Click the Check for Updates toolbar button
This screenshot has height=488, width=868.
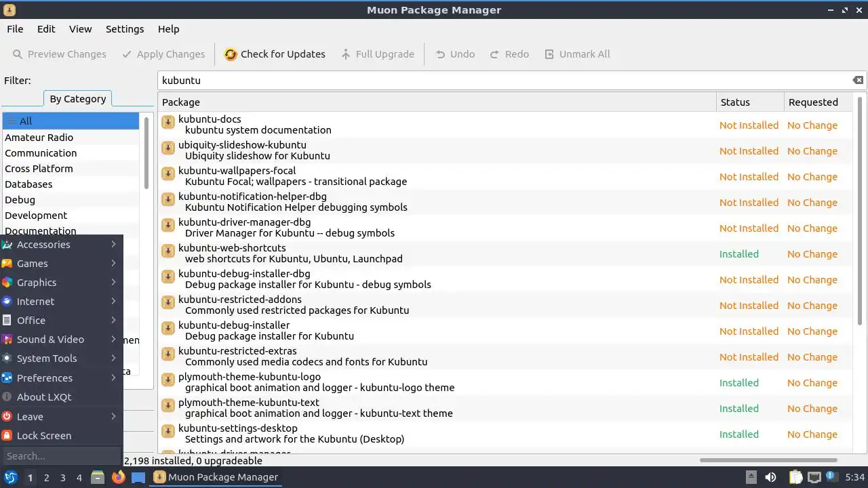point(275,54)
